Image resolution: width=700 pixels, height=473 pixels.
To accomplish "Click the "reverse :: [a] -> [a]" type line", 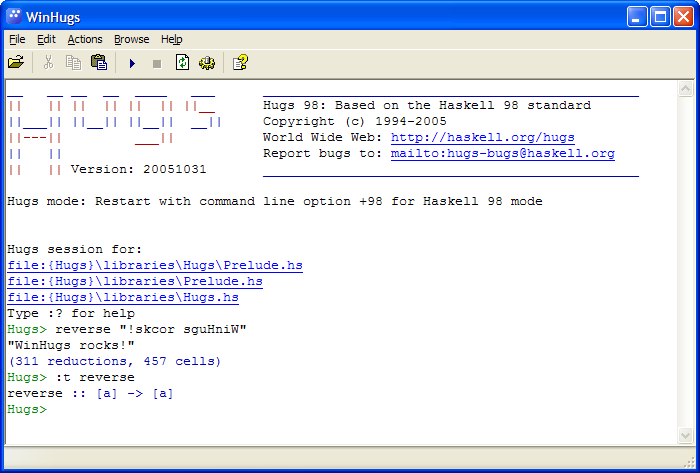I will pos(90,394).
